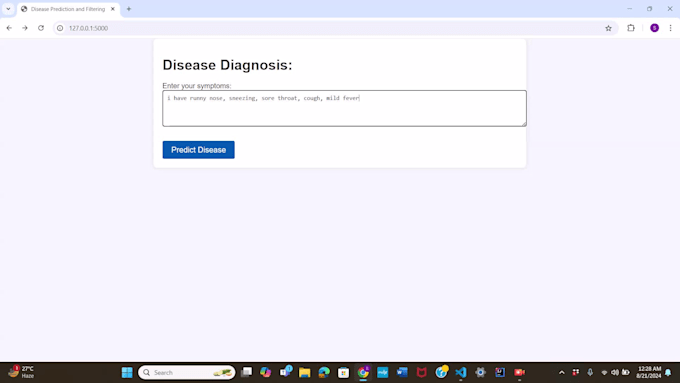Click the 'Enter your symptoms:' label
The height and width of the screenshot is (383, 680).
coord(197,85)
